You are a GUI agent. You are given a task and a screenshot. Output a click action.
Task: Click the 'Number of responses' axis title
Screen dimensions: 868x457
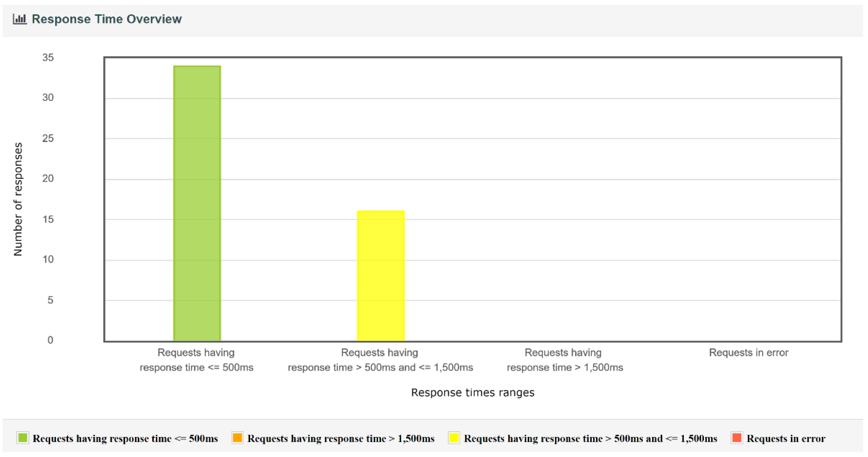18,199
